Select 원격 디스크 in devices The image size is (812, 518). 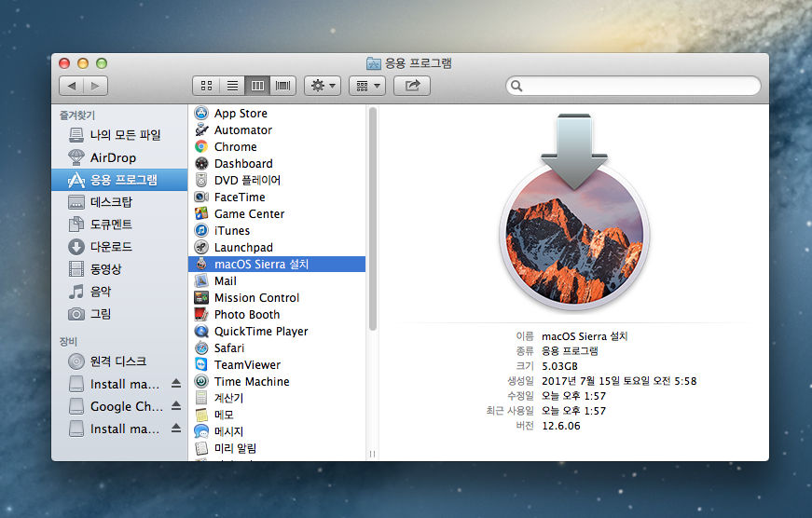point(119,361)
